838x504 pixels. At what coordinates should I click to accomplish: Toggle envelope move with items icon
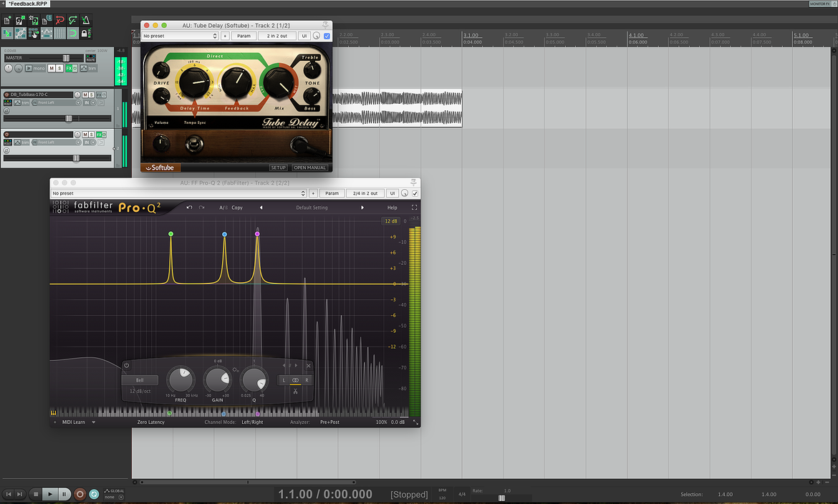coord(47,33)
